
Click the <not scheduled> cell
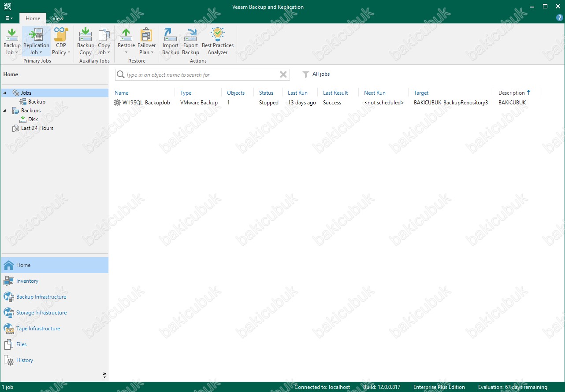click(x=384, y=103)
